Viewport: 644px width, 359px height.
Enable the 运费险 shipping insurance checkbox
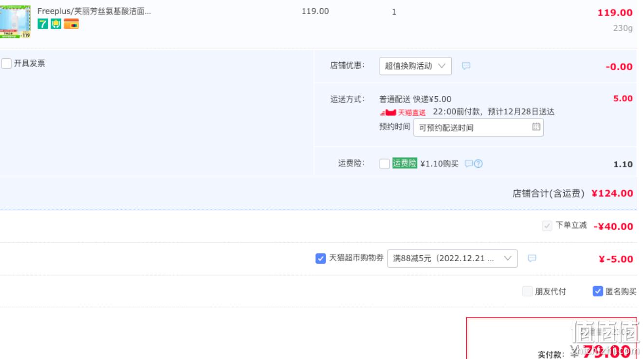pos(385,164)
